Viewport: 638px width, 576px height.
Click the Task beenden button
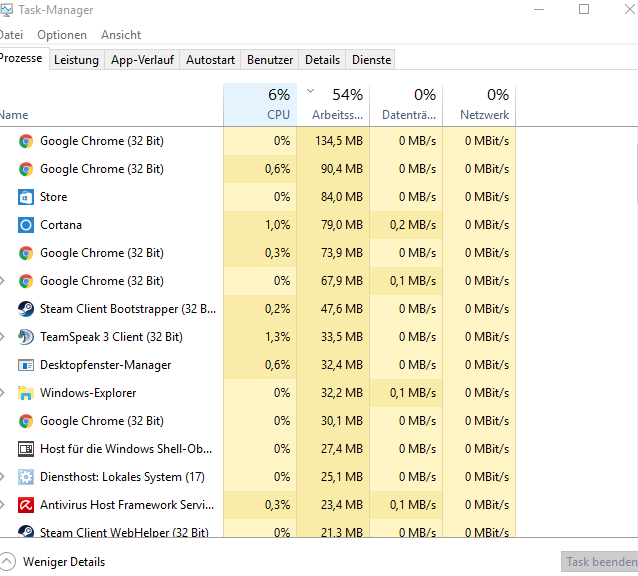601,562
